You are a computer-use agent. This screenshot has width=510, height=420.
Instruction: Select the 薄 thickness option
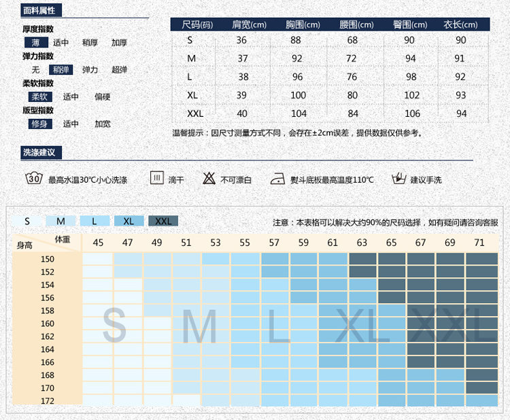point(36,42)
